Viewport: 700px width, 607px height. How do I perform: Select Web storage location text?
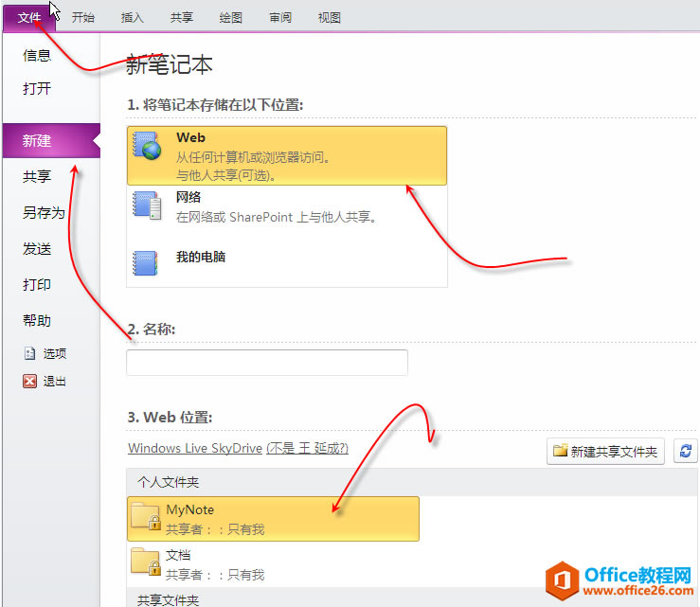(190, 137)
